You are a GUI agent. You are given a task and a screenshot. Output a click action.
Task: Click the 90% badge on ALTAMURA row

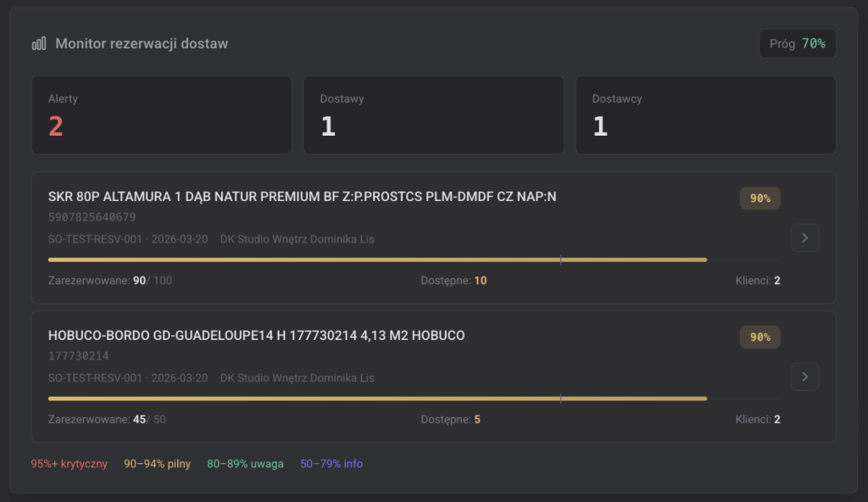[759, 198]
